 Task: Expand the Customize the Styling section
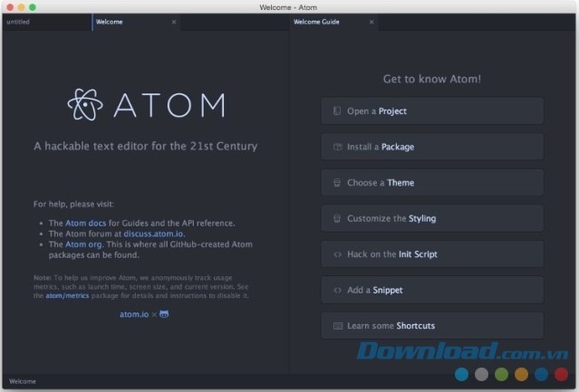point(432,218)
